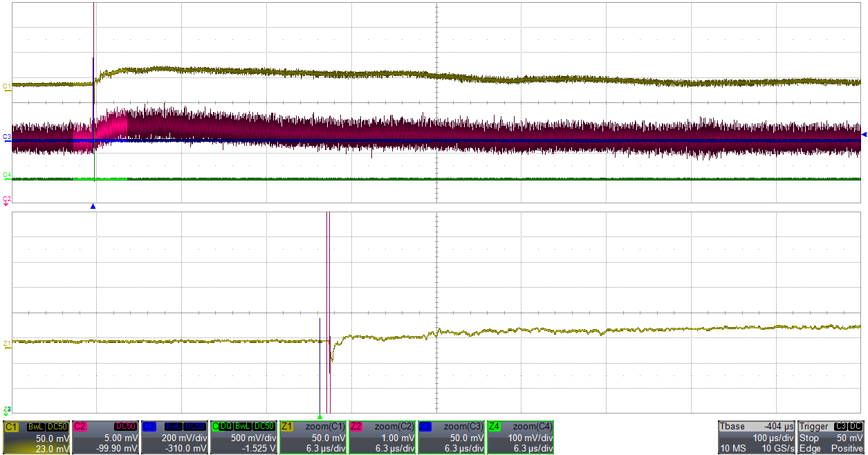
Task: Click the 50.0 mV value in C1 box
Action: [54, 438]
